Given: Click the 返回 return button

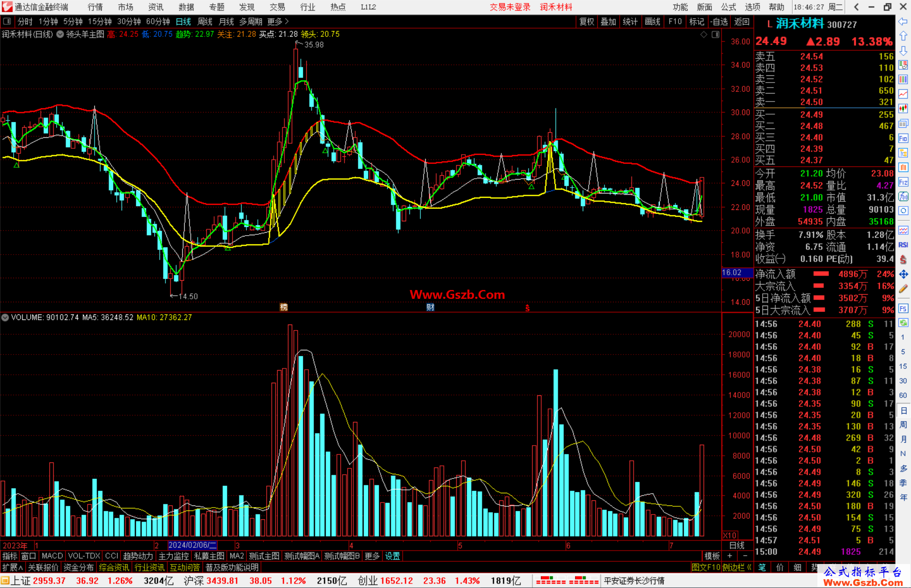Looking at the screenshot, I should 741,21.
